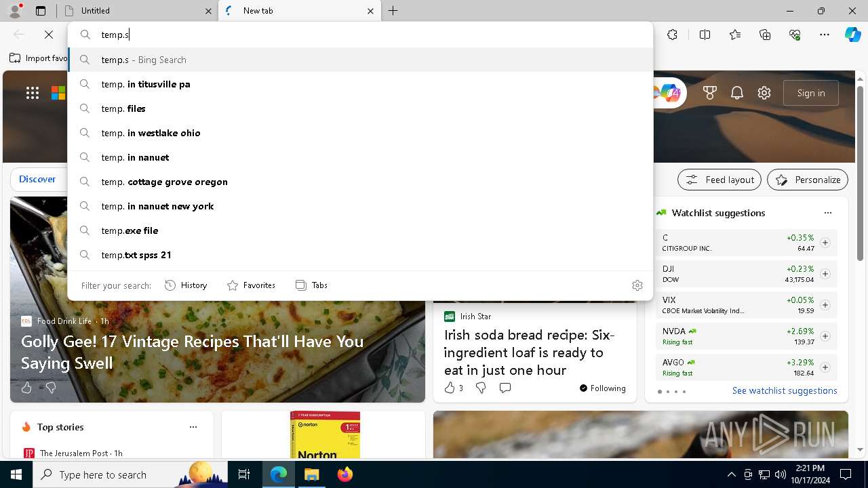Open a new browser tab
Viewport: 868px width, 488px height.
click(x=393, y=11)
